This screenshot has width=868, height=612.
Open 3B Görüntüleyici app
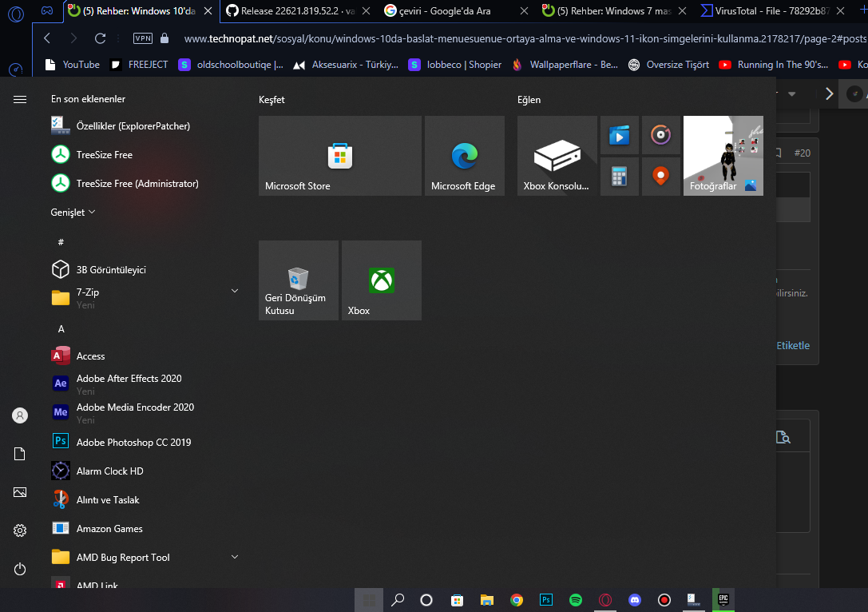click(144, 270)
